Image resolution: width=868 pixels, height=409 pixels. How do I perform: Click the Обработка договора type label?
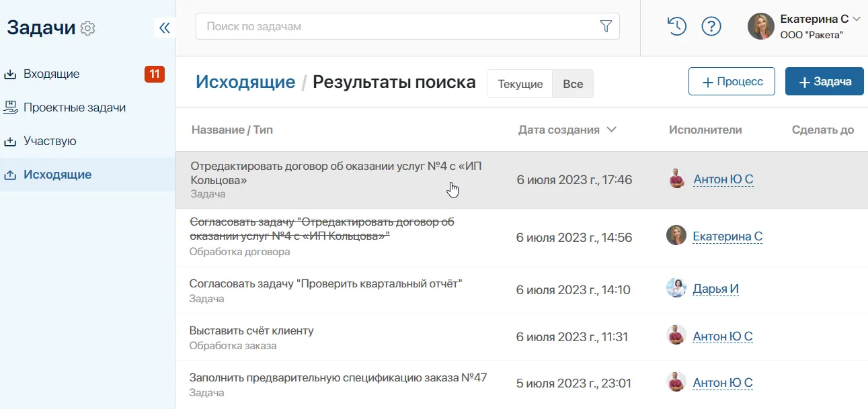[239, 252]
